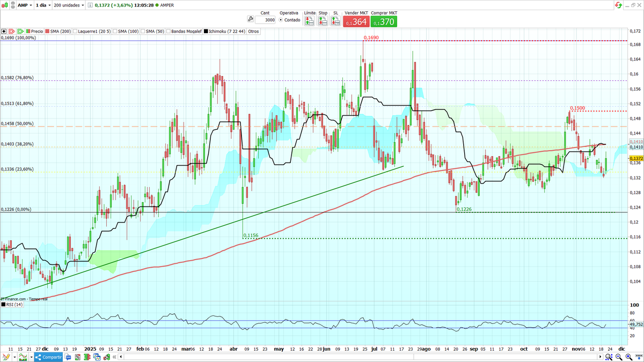Click the green arrow import icon
The height and width of the screenshot is (362, 644).
21,31
